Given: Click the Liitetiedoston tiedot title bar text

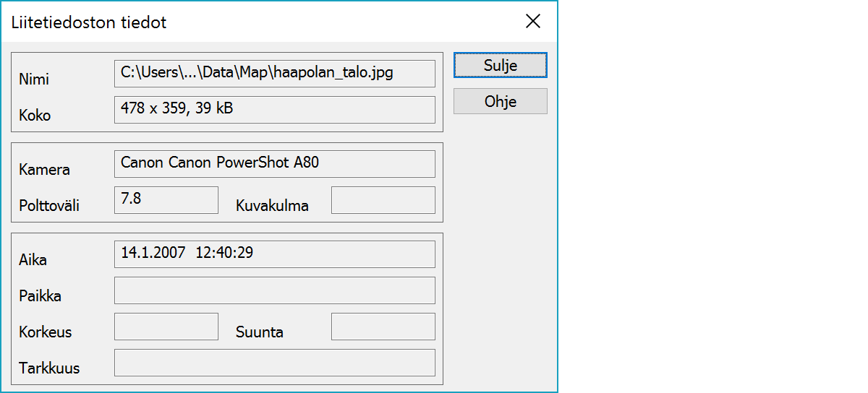Looking at the screenshot, I should pyautogui.click(x=89, y=22).
